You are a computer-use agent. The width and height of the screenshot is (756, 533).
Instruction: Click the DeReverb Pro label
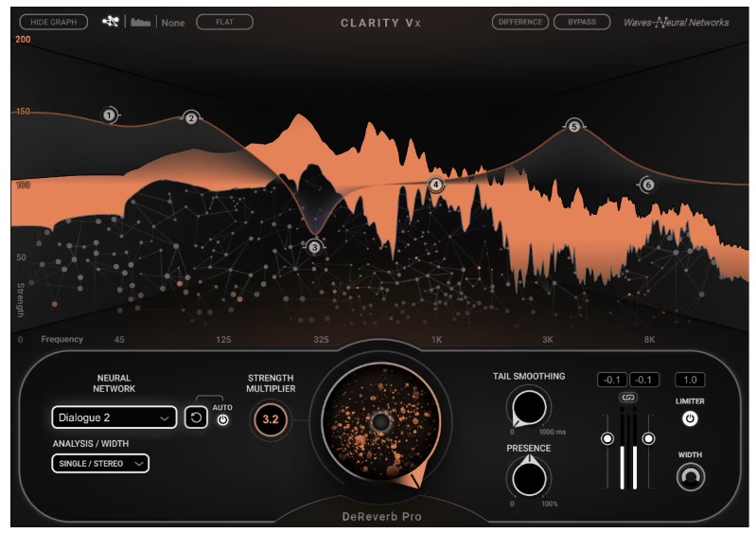pos(382,517)
